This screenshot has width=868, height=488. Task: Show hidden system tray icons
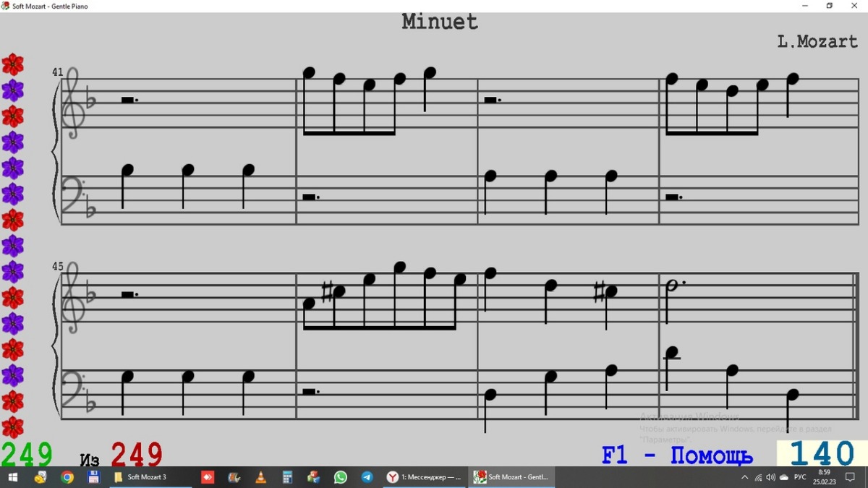(745, 477)
